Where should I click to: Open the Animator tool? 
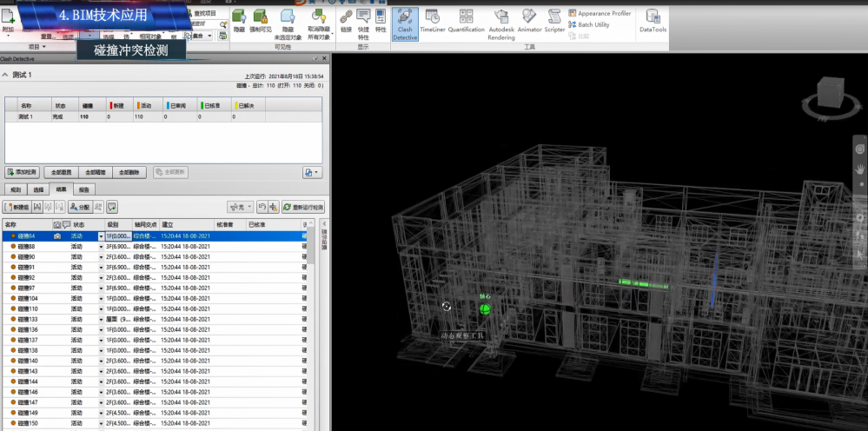pyautogui.click(x=529, y=21)
